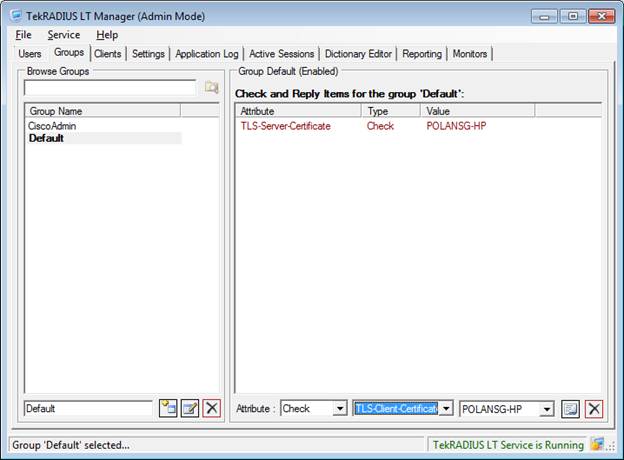Screen dimensions: 624x460
Task: Click the Group Name column header
Action: tap(103, 111)
